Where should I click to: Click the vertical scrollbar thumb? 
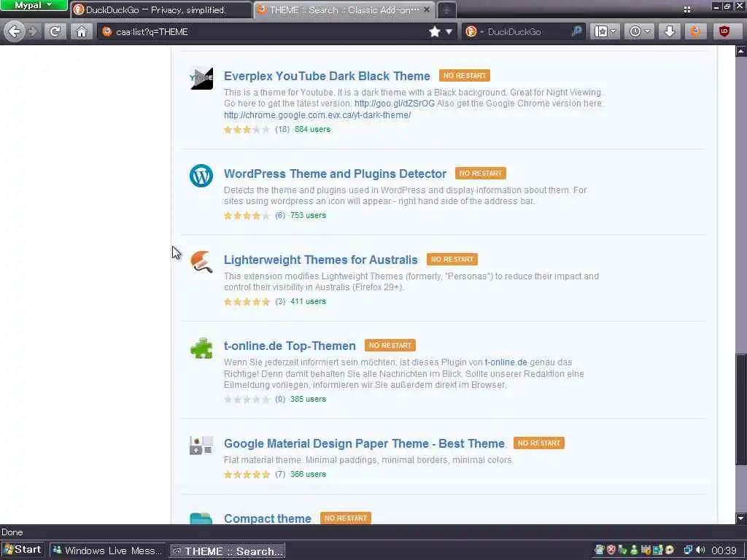[741, 410]
